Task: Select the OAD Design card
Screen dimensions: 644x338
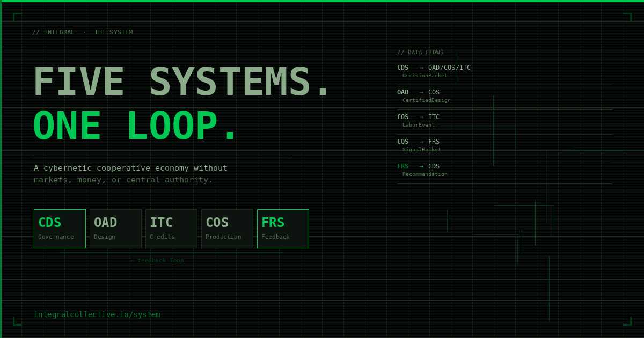Action: click(115, 229)
